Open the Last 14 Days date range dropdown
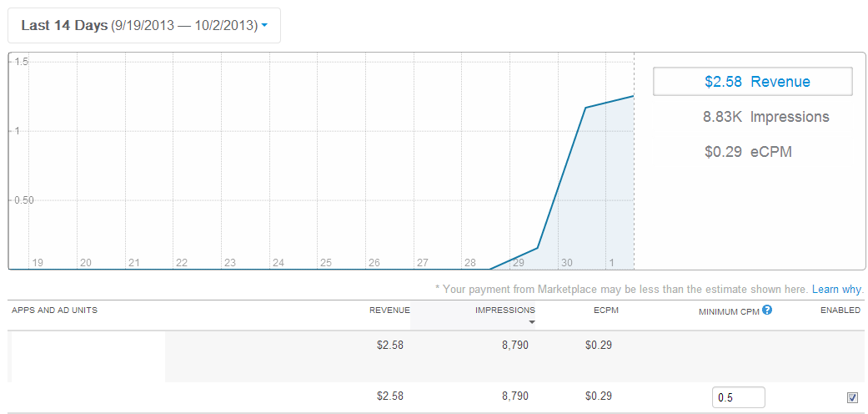This screenshot has height=414, width=868. click(x=144, y=25)
